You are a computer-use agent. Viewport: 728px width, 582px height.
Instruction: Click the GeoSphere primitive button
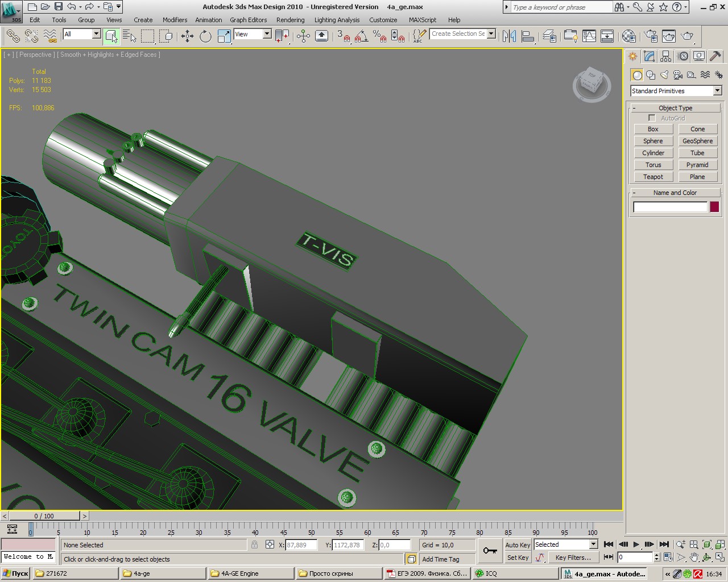pos(697,141)
